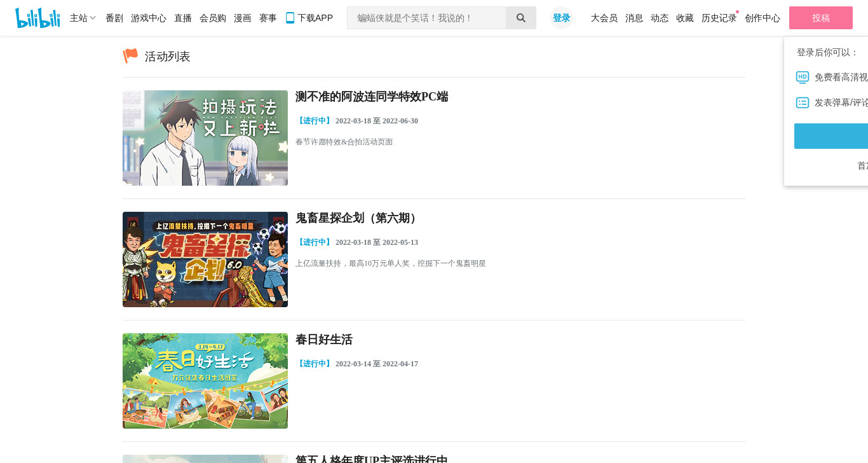
Task: Open the 测不准的阿波连同学 activity thumbnail
Action: click(205, 138)
